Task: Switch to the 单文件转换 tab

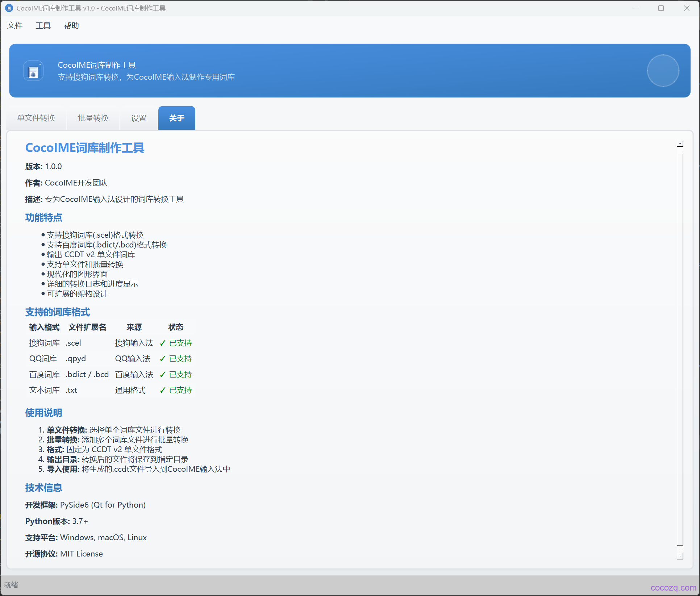Action: click(x=36, y=118)
